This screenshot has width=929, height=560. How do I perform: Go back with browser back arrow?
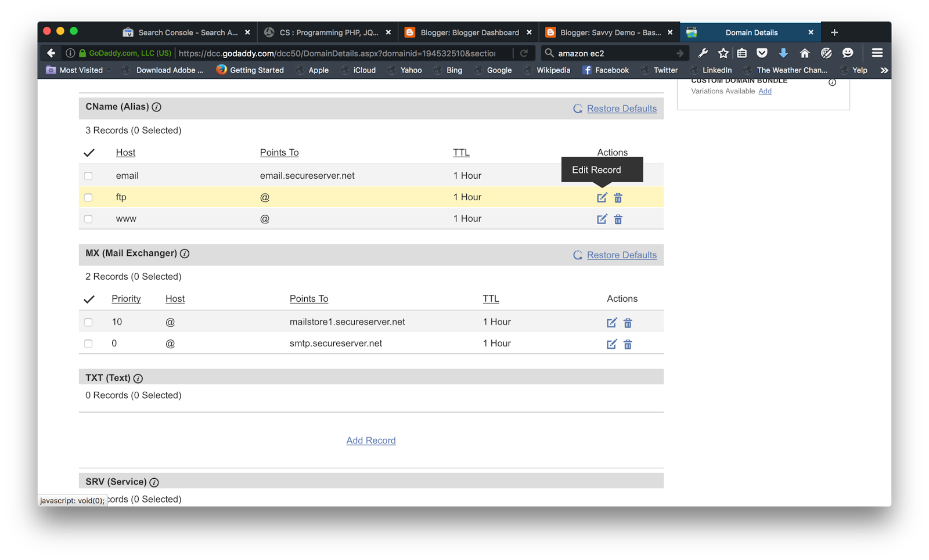51,53
